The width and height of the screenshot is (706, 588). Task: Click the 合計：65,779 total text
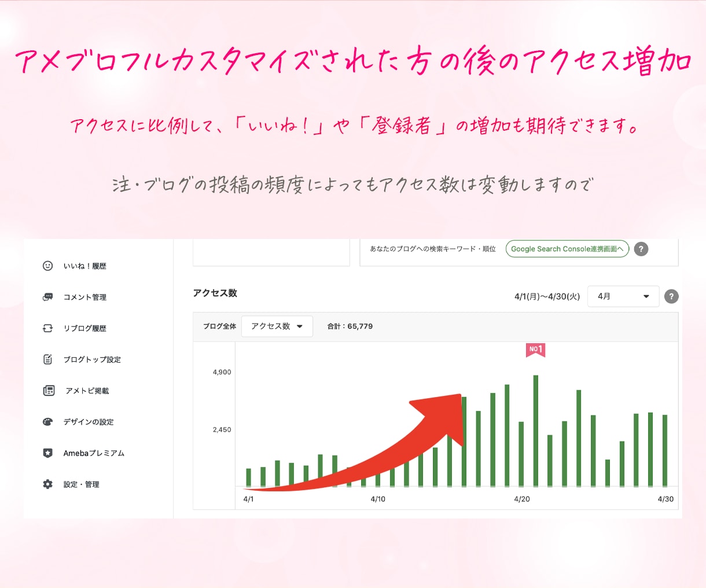350,326
